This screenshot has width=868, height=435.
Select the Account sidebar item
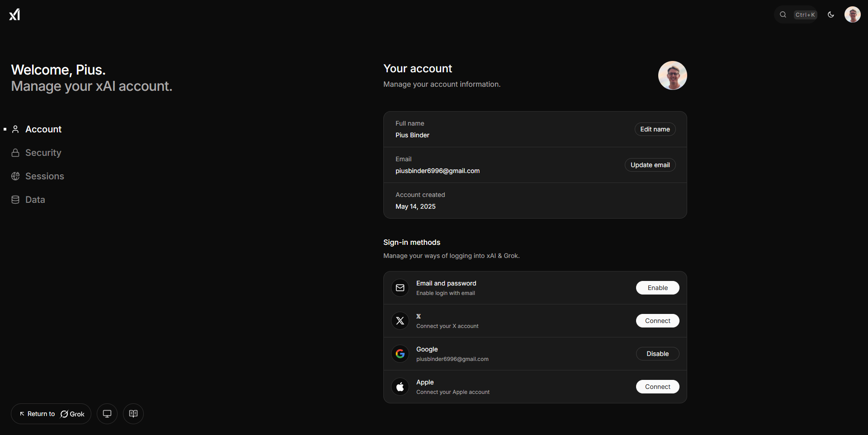point(43,129)
